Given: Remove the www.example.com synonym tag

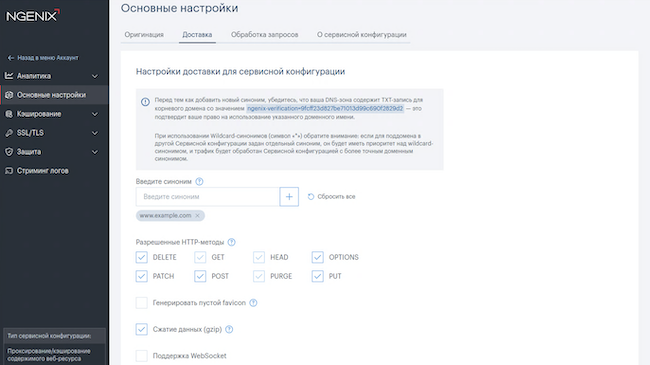Looking at the screenshot, I should tap(197, 215).
